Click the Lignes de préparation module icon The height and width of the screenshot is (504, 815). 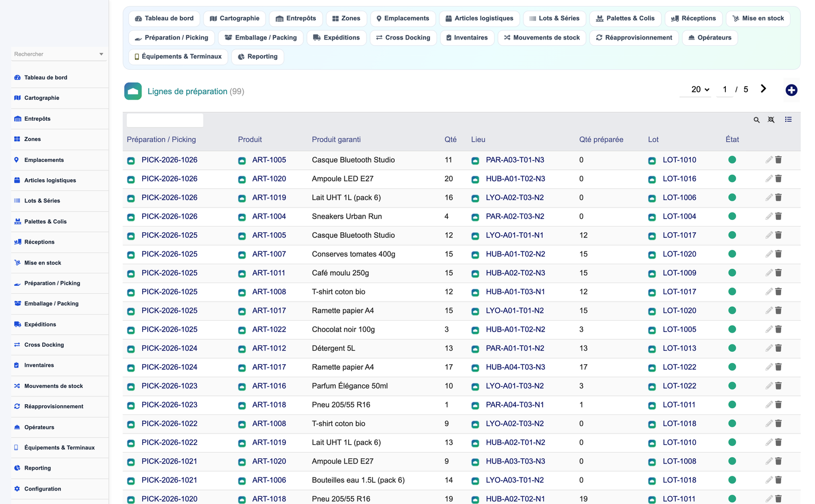(133, 91)
